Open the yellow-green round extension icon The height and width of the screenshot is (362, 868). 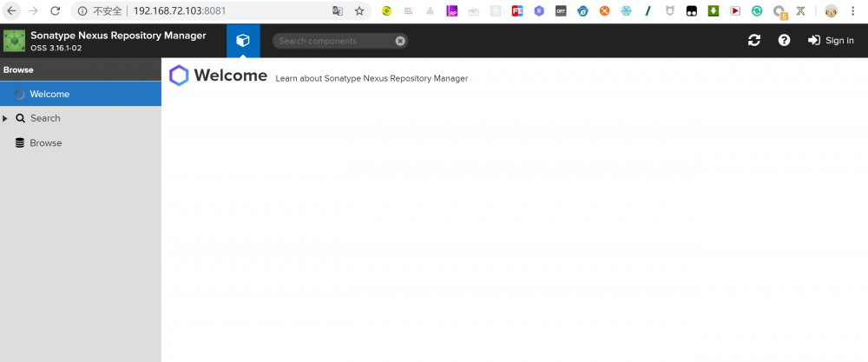click(x=386, y=10)
